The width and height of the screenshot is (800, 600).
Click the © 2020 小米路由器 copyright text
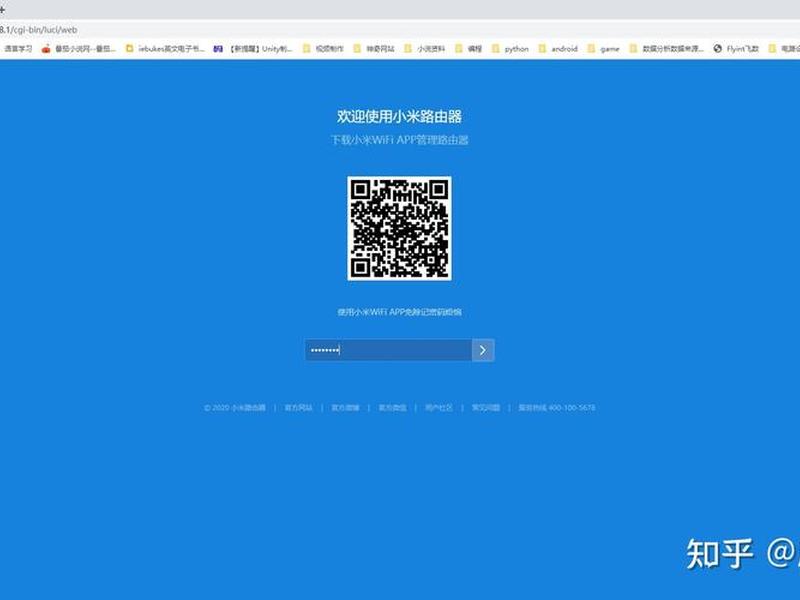[x=235, y=408]
